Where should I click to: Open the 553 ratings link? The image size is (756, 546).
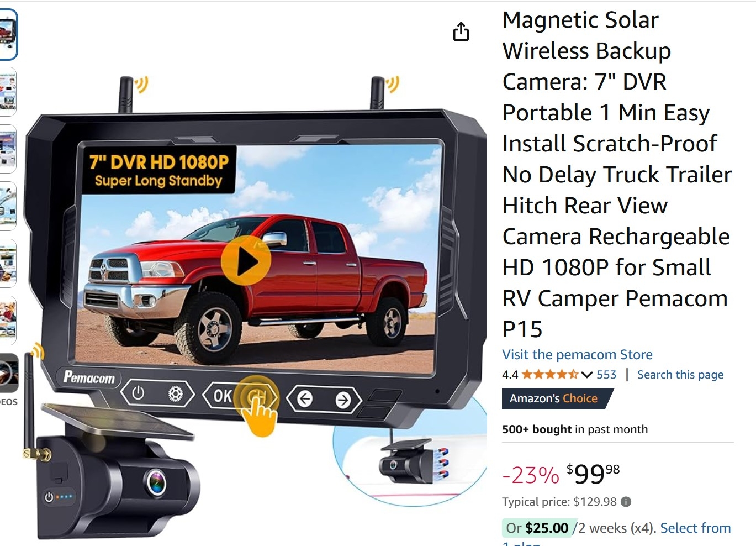pos(606,375)
